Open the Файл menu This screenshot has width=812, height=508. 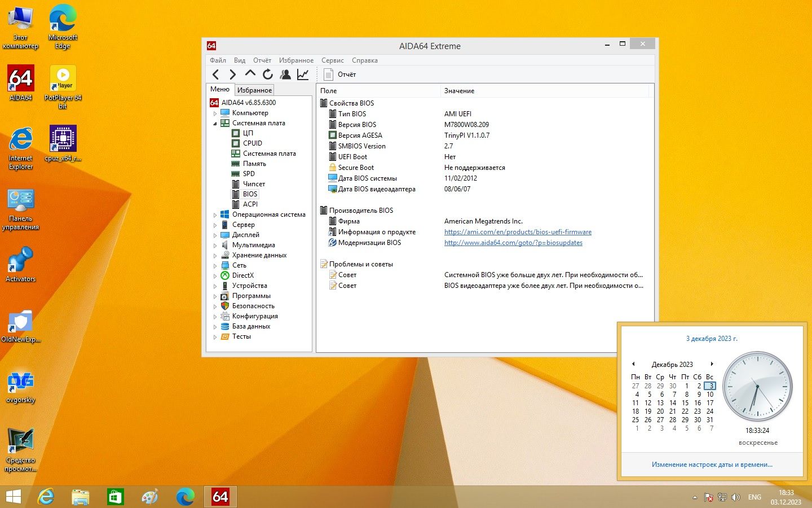coord(218,60)
